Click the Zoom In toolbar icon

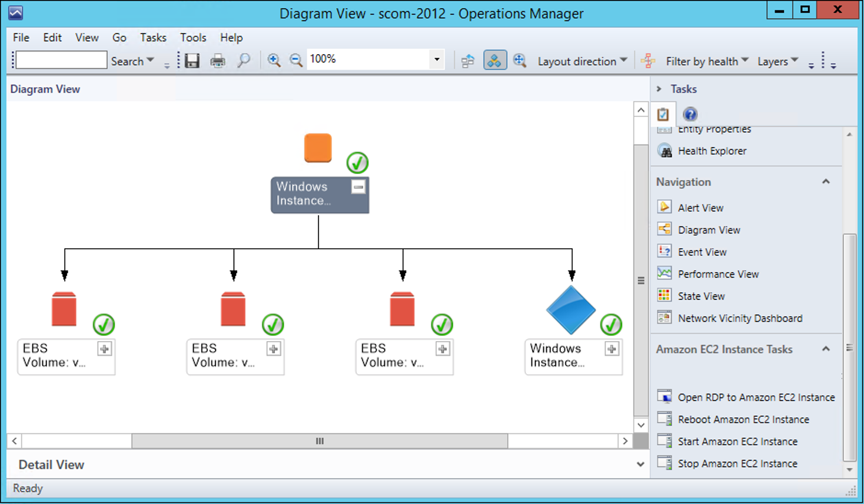click(274, 61)
